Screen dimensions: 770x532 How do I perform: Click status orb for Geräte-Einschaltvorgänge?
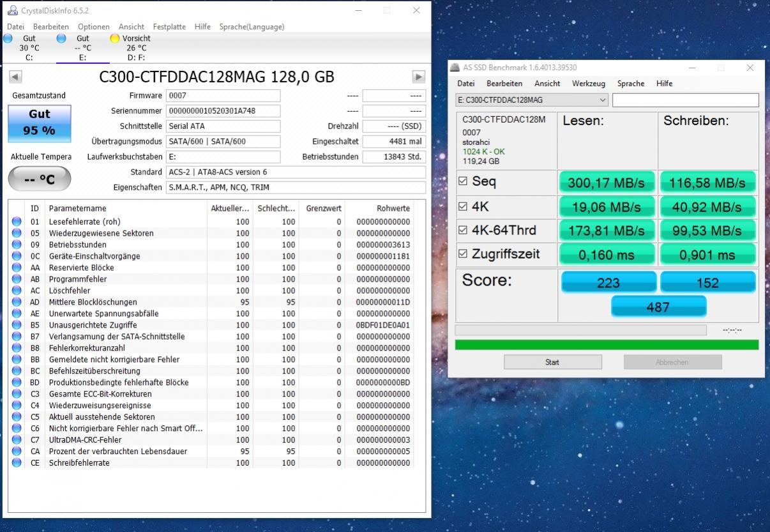point(17,256)
